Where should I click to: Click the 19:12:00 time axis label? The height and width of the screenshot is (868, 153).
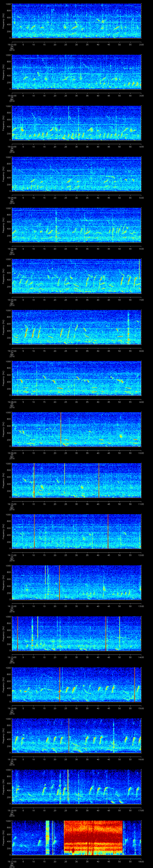[12, 606]
